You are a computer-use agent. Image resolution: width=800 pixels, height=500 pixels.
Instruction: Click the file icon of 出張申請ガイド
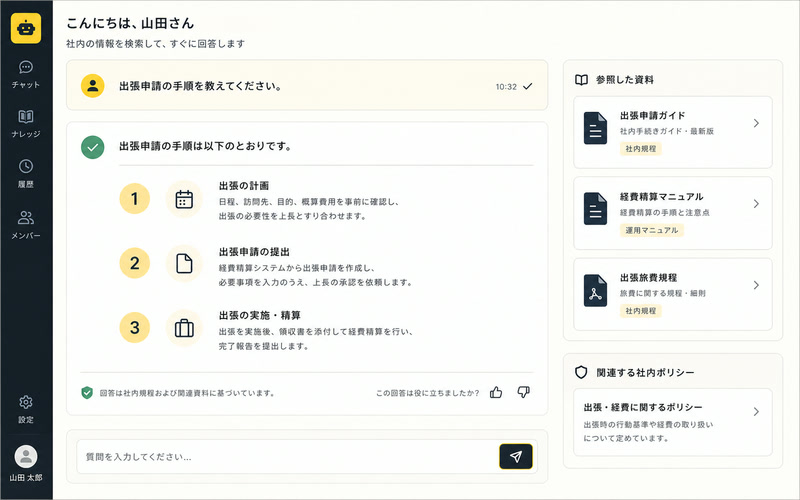coord(595,128)
